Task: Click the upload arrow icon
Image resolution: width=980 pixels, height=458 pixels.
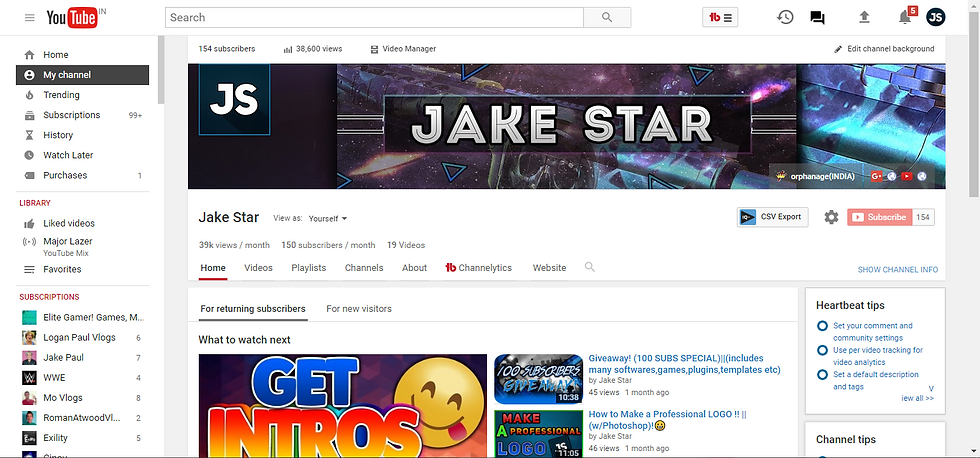Action: 864,17
